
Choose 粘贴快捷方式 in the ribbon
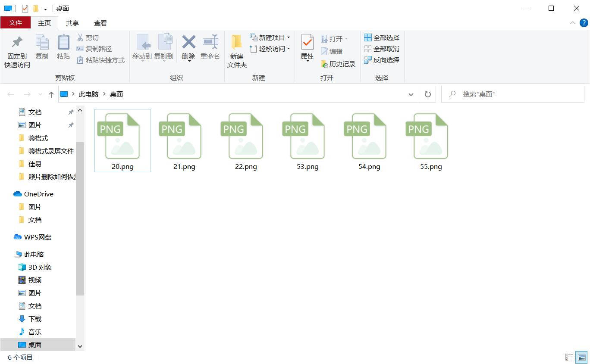pyautogui.click(x=101, y=60)
